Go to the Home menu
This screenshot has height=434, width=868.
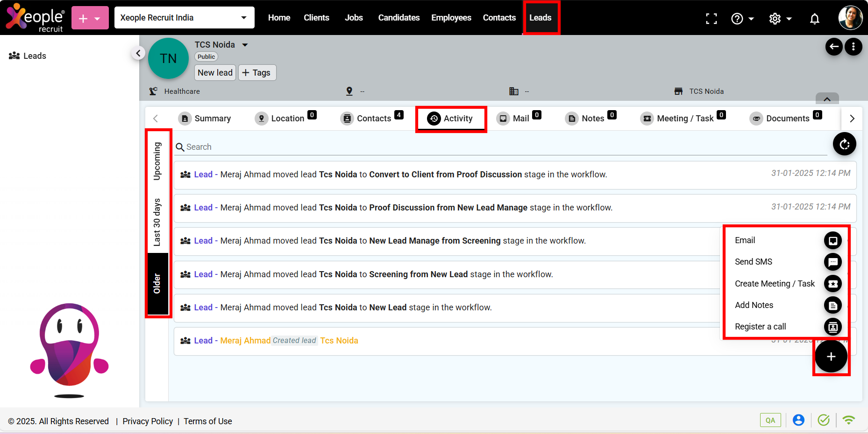tap(279, 18)
